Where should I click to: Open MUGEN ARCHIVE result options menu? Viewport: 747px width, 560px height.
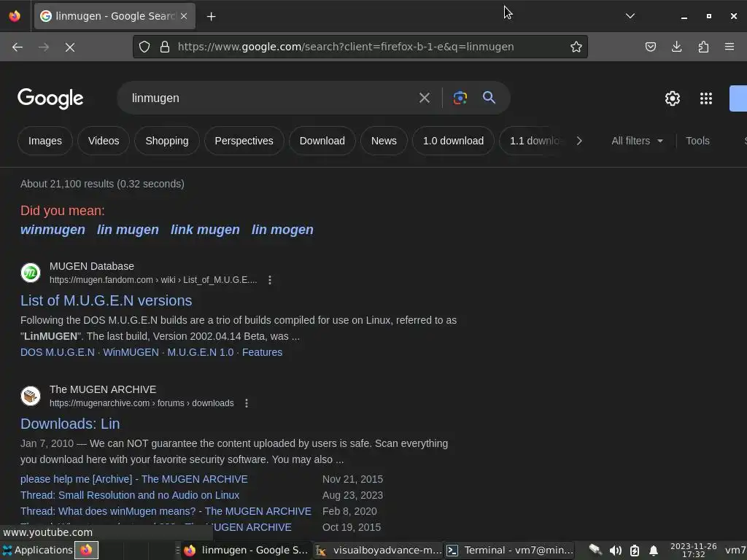point(247,403)
